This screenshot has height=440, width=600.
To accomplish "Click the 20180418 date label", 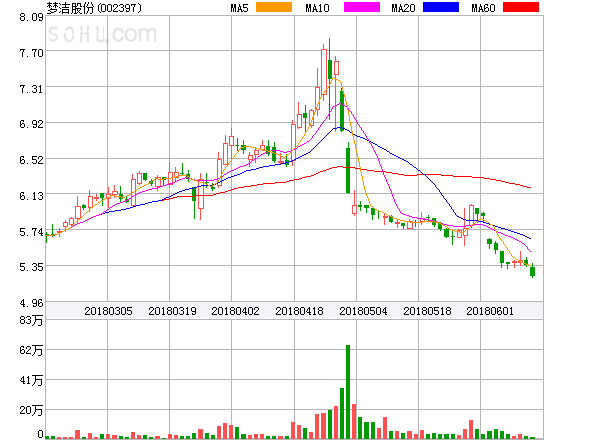I will [299, 311].
